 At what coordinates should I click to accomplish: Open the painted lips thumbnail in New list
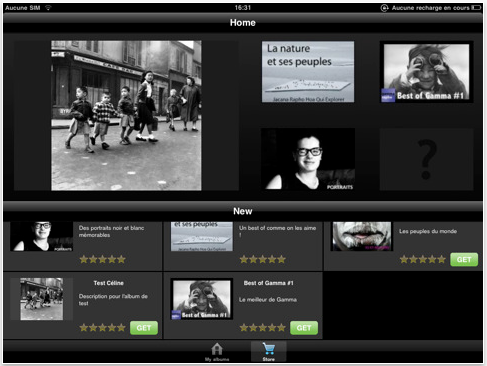362,236
